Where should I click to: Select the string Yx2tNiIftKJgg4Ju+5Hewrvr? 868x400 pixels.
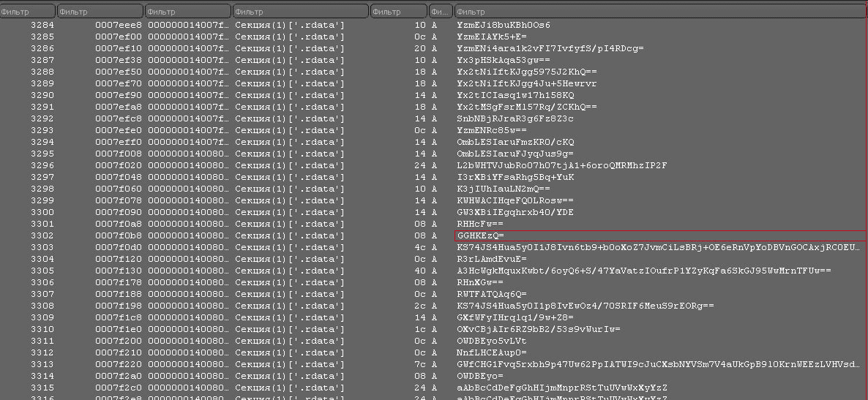point(527,83)
